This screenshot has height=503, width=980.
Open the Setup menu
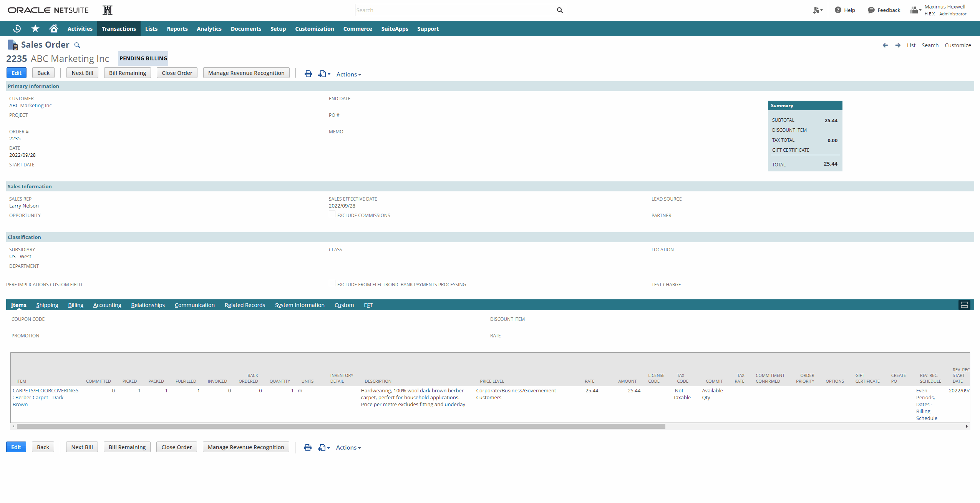pos(278,28)
